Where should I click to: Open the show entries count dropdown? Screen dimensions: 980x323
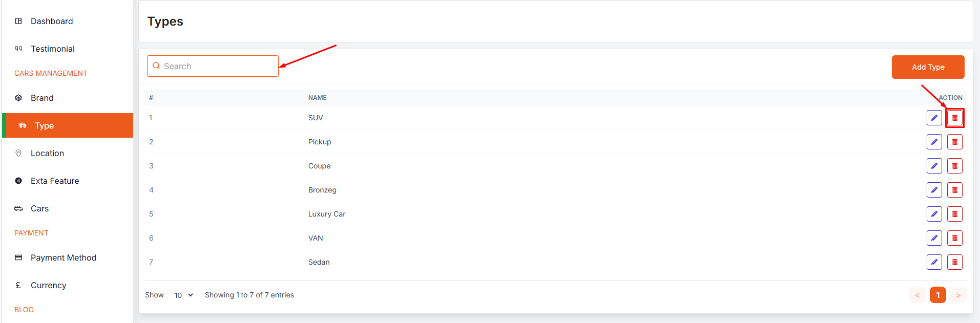point(183,295)
